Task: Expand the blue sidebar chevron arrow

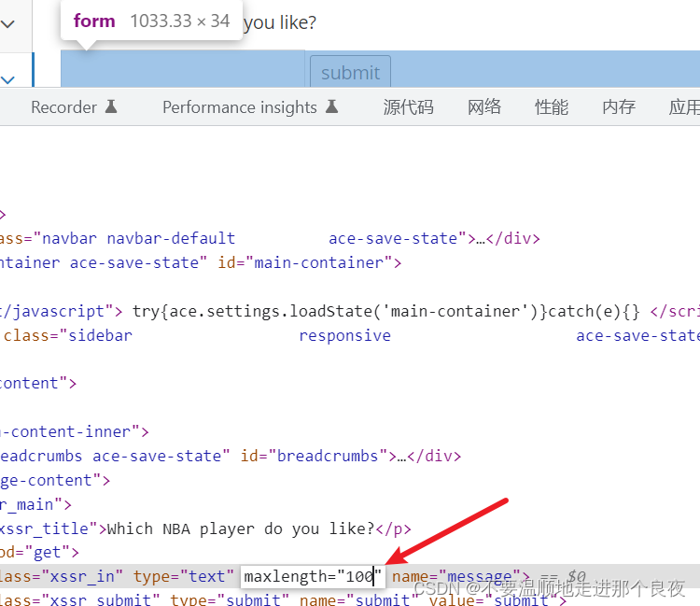Action: 8,80
